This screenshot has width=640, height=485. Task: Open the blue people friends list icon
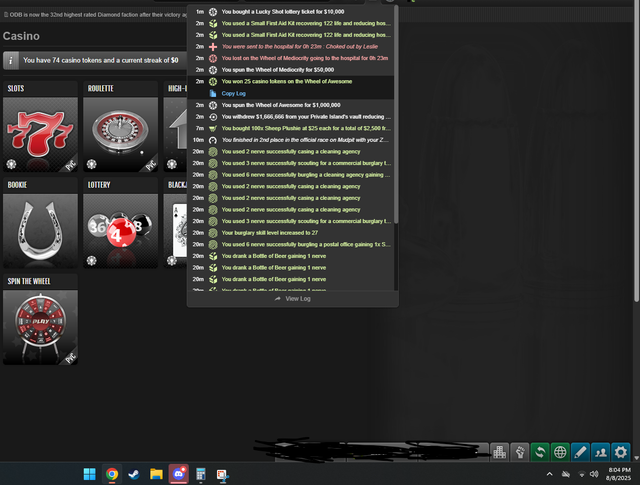click(x=600, y=452)
